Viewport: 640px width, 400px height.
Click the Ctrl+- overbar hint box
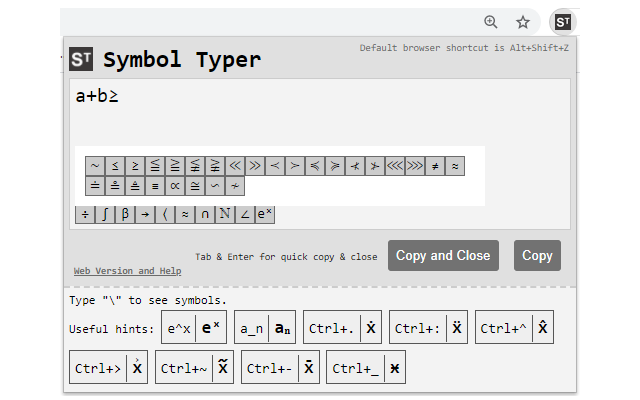coord(280,367)
